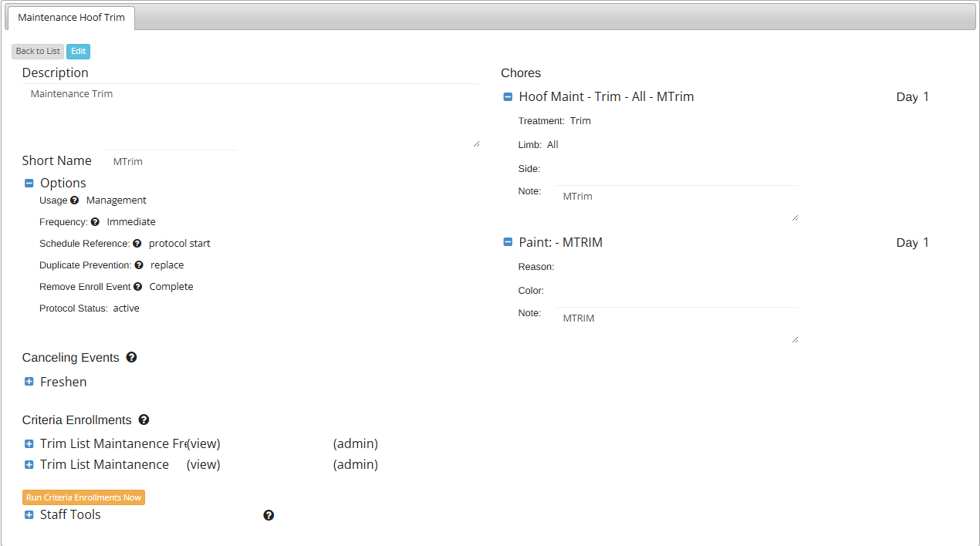The width and height of the screenshot is (980, 546).
Task: Collapse the Hoof Maint Trim chore
Action: point(508,97)
